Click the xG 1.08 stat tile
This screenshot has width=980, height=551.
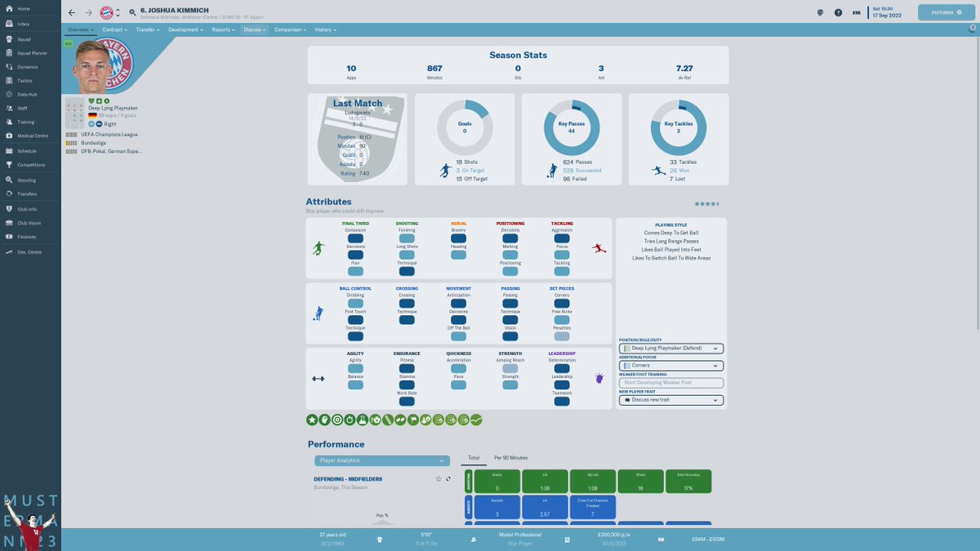(x=546, y=481)
